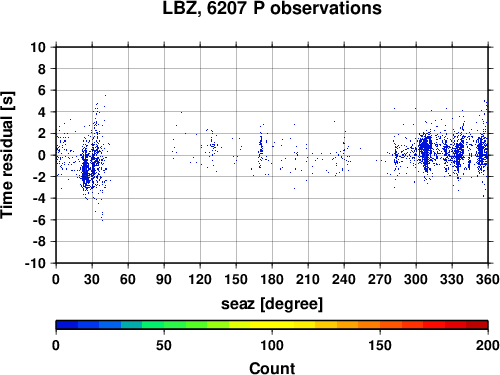
Task: Select the dark blue end of colorbar
Action: (x=67, y=325)
